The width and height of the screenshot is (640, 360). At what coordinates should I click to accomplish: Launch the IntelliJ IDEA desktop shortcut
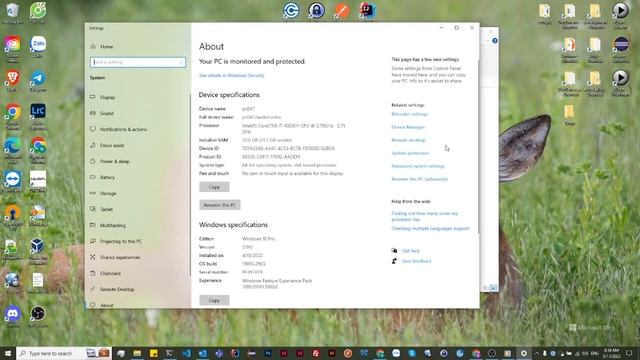pyautogui.click(x=367, y=11)
